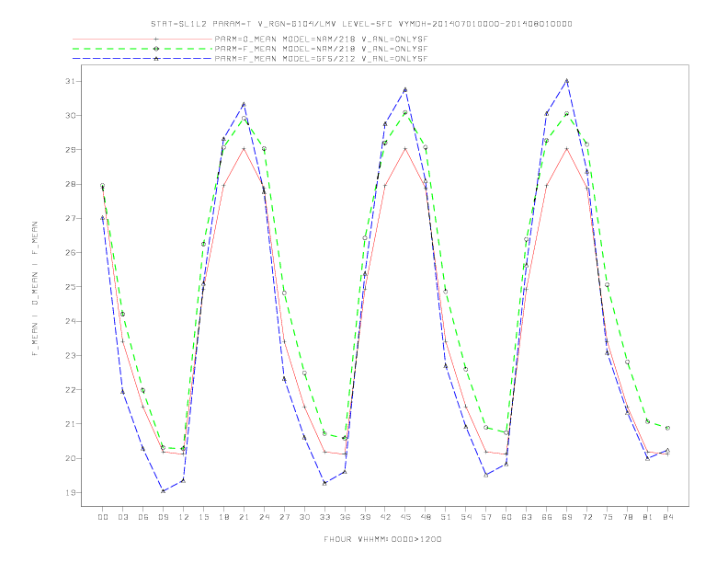Click the y-axis tick label 23
This screenshot has height=563, width=728.
coord(70,355)
